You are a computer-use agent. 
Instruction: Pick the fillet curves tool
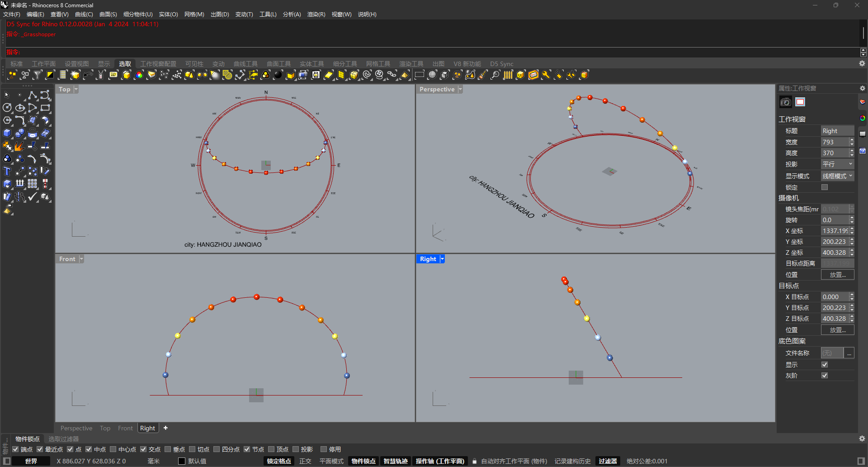pos(20,120)
